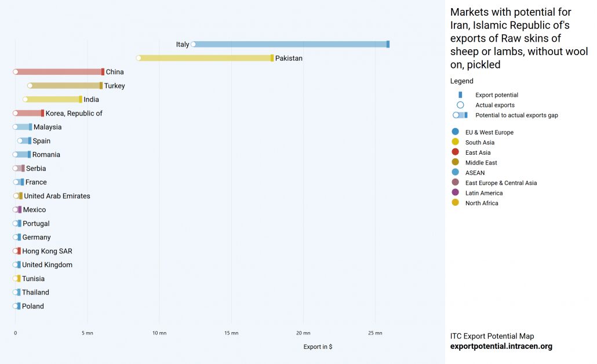Click the Italy export potential bar
This screenshot has width=597, height=364.
[290, 44]
